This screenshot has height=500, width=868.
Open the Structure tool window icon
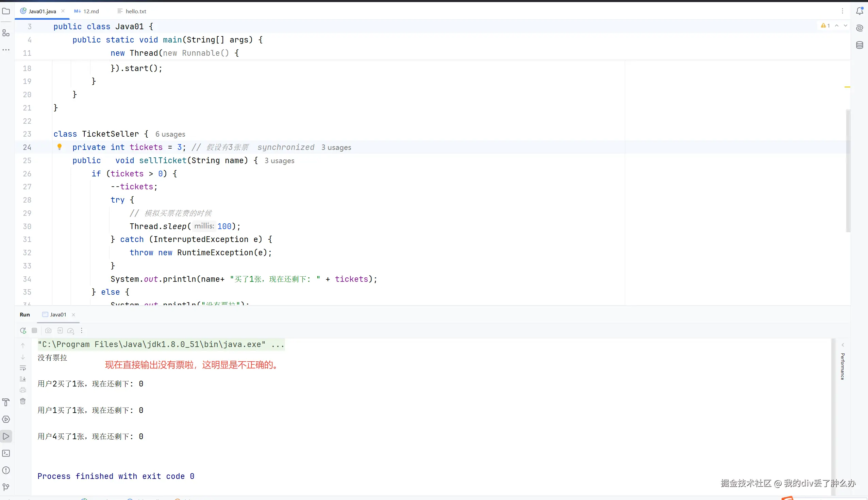(x=6, y=33)
